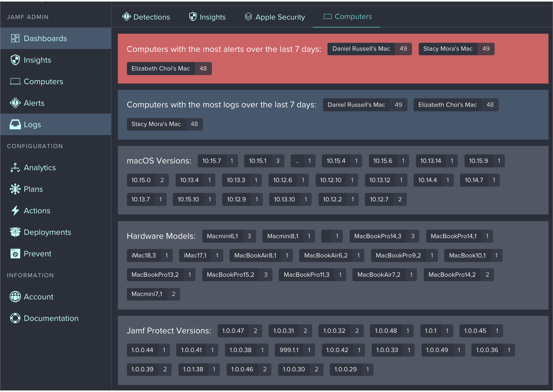Click the Actions lightning bolt icon
553x392 pixels.
click(x=15, y=210)
